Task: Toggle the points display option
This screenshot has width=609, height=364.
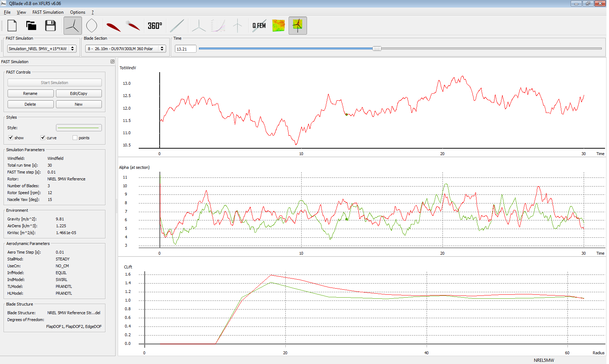Action: click(x=75, y=137)
